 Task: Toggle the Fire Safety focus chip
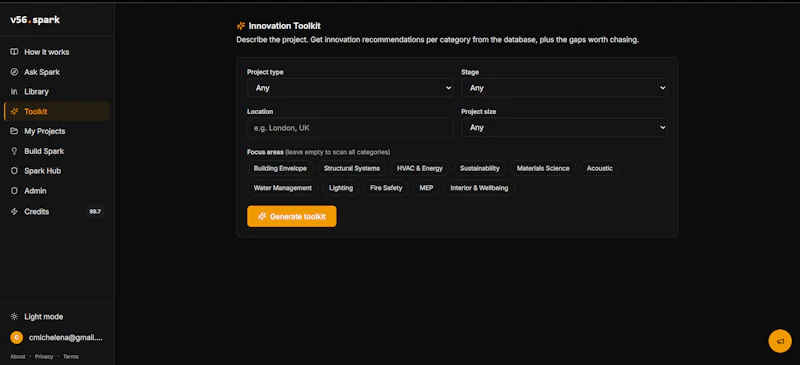click(386, 188)
